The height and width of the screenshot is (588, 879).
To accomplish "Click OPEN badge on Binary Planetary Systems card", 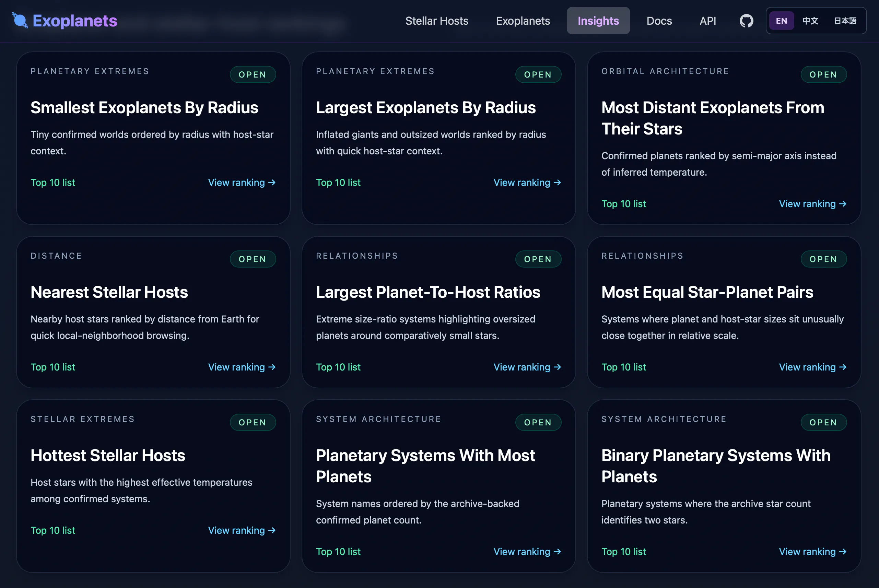I will (x=823, y=422).
